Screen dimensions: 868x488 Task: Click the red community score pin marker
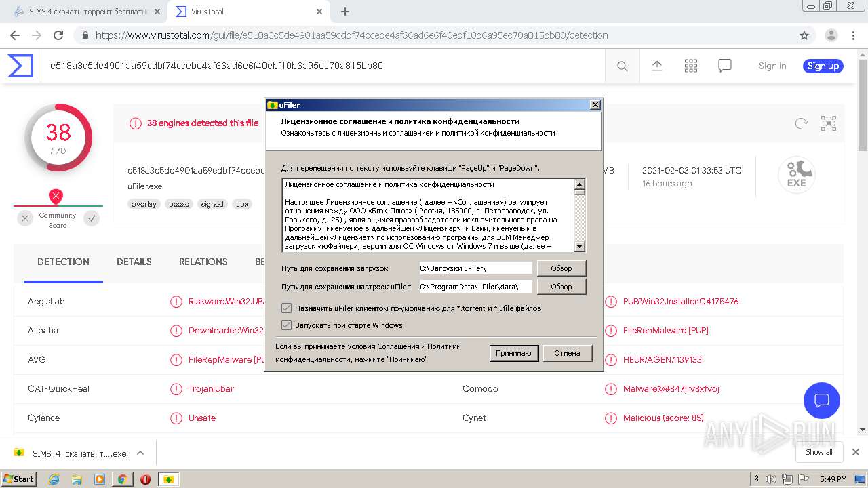(x=56, y=197)
